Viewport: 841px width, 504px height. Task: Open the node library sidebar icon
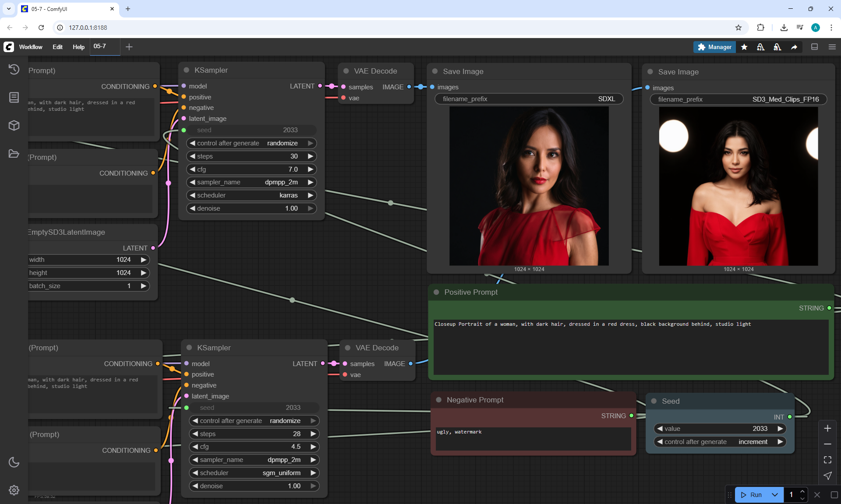point(14,97)
